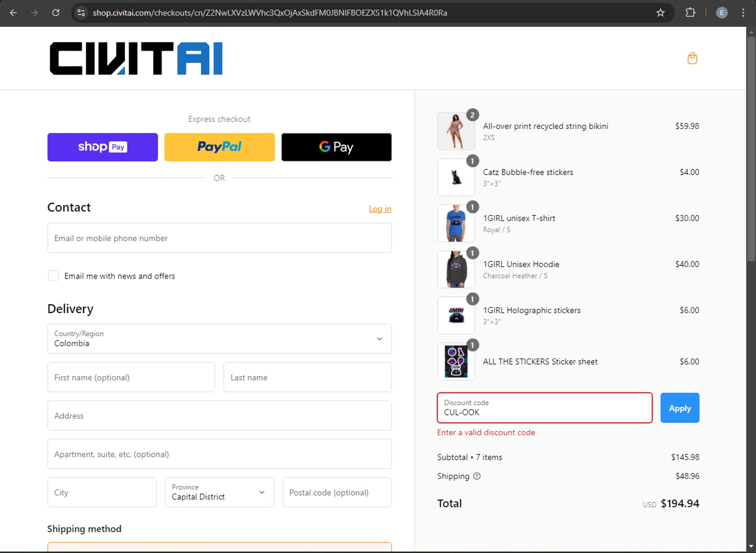Click 'Charcoal Heather / S' variant text
Screen dimensions: 756x553
coord(515,276)
